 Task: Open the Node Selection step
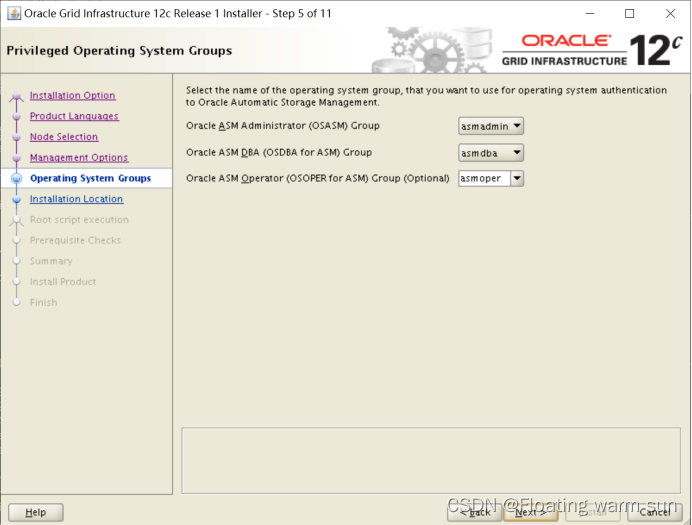(x=64, y=137)
